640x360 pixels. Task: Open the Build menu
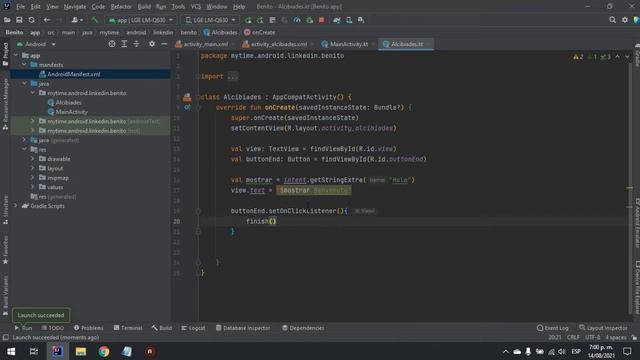[144, 7]
